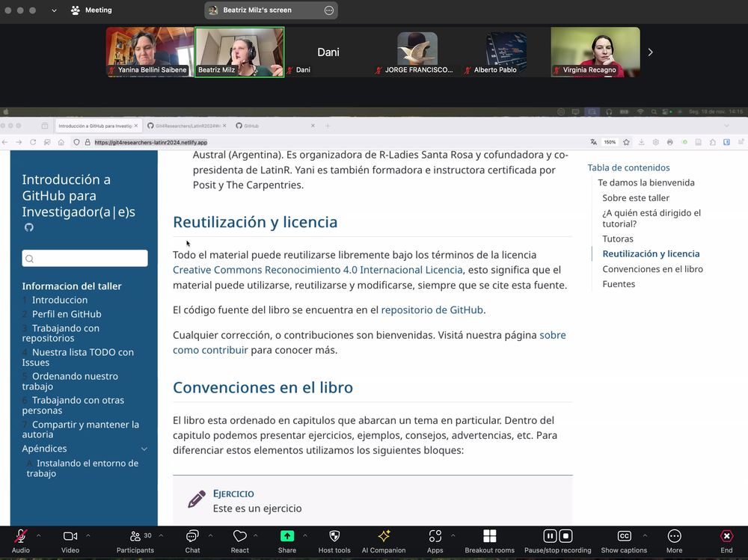Jump to Te damos la bienvenida in contents
The width and height of the screenshot is (748, 560).
pyautogui.click(x=646, y=182)
